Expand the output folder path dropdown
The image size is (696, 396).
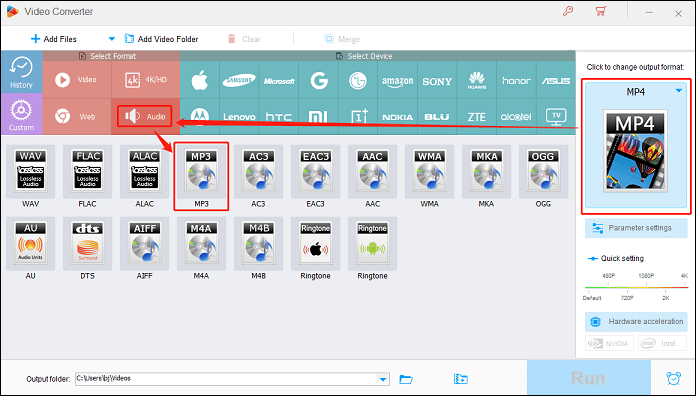[383, 379]
